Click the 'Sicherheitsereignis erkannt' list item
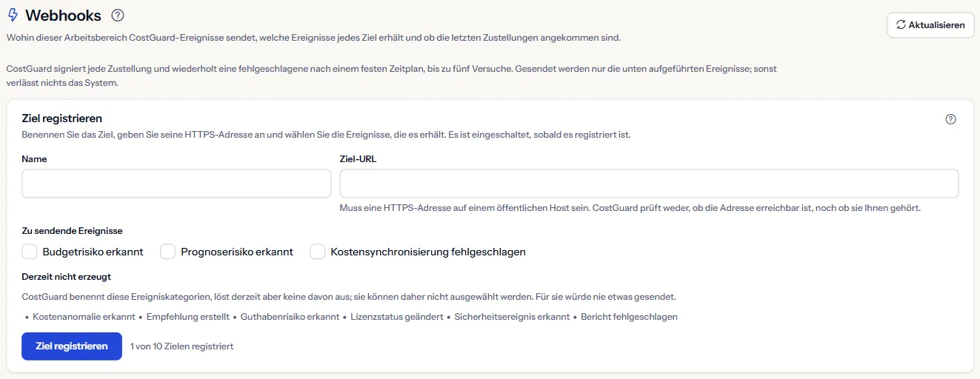980x379 pixels. (512, 317)
